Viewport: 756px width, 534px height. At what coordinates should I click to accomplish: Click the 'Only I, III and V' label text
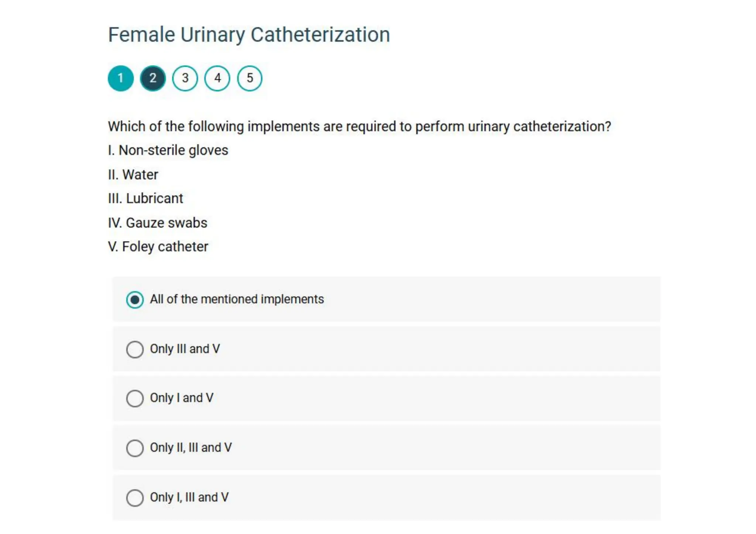[x=189, y=497]
